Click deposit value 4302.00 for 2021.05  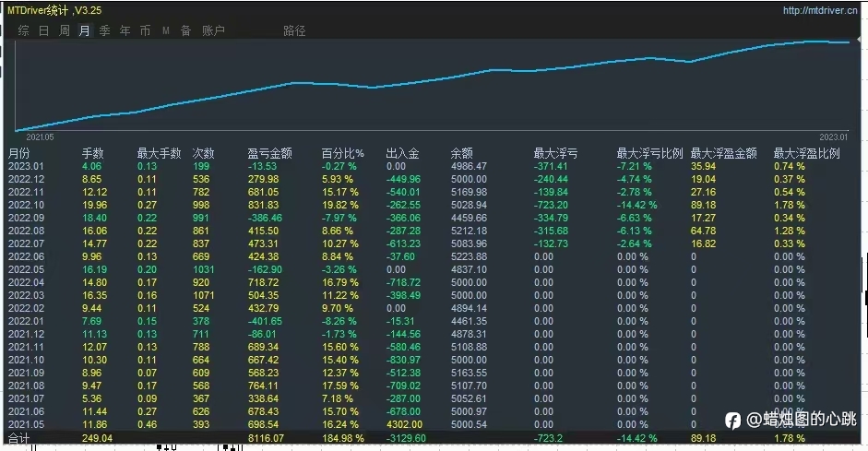[x=403, y=424]
